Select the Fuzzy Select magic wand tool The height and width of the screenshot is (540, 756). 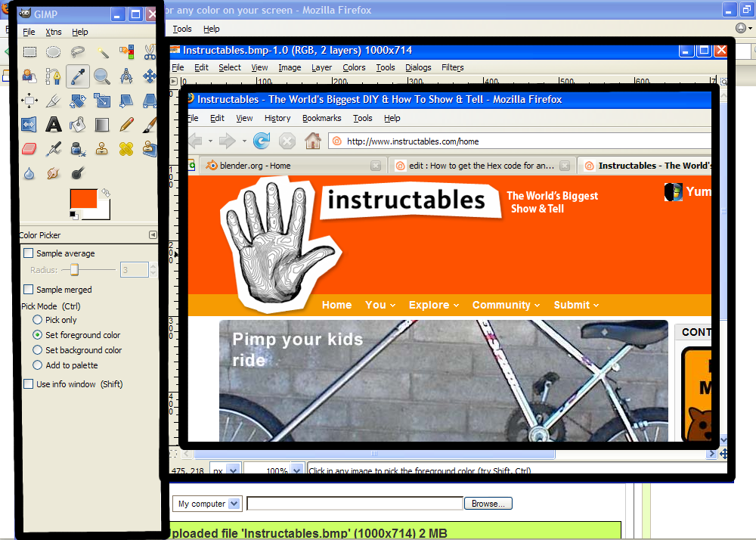[102, 51]
